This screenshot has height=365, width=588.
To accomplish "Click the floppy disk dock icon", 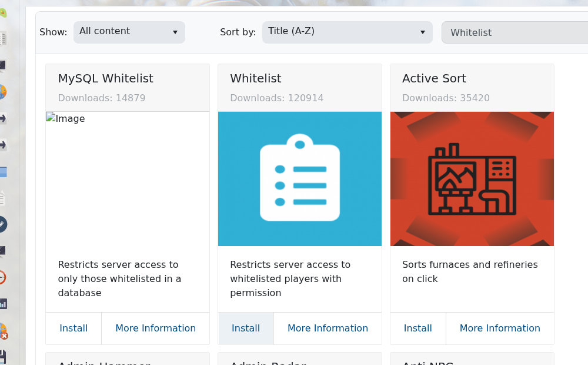I will (x=2, y=357).
